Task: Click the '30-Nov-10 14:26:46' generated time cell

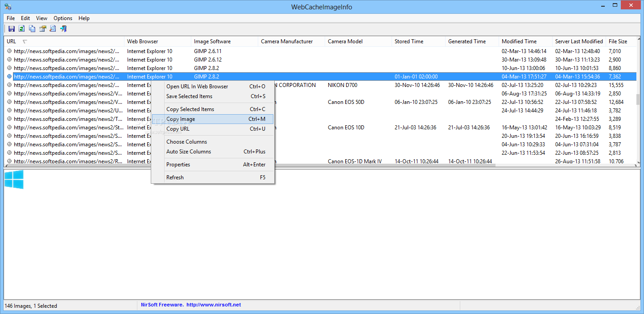Action: pyautogui.click(x=471, y=85)
